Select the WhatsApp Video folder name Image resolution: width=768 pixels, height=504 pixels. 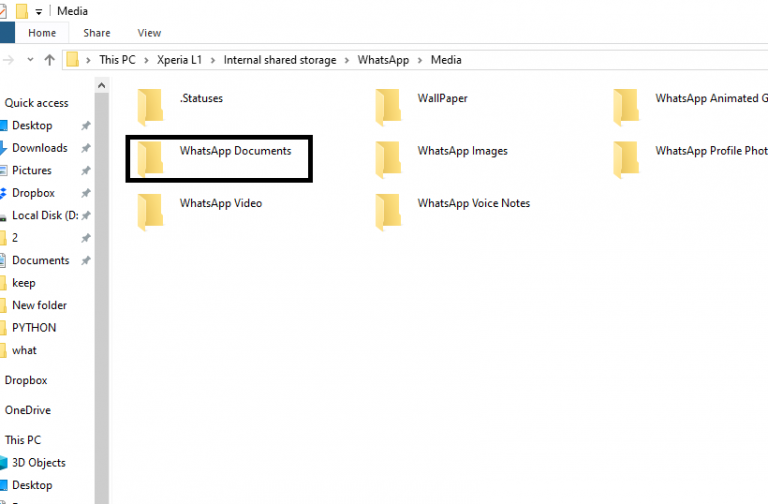click(x=220, y=203)
